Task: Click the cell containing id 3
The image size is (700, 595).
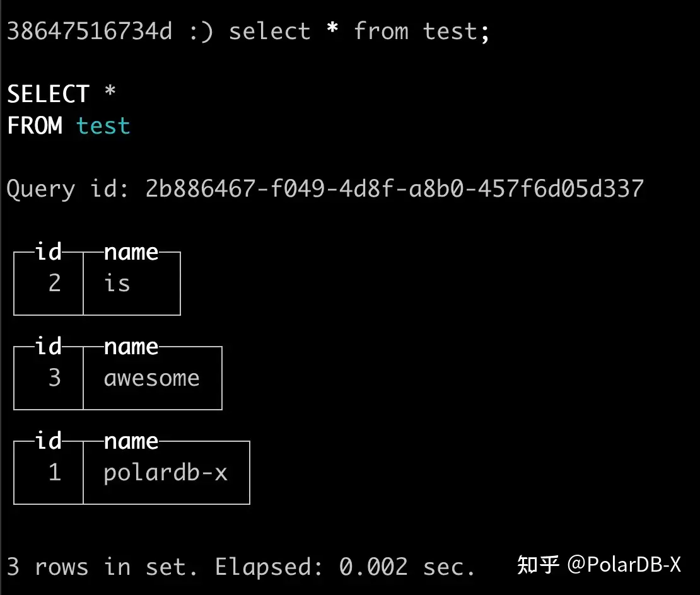Action: point(55,378)
